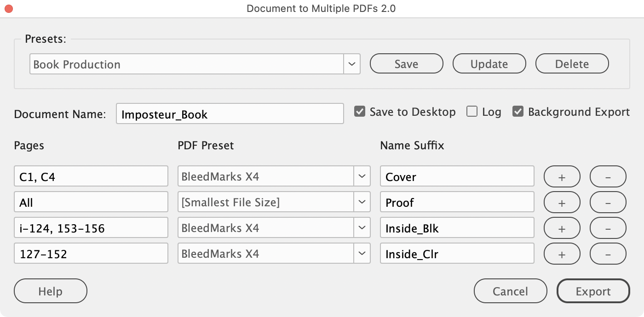
Task: Add a row after the Inside_Clr row
Action: (x=562, y=254)
